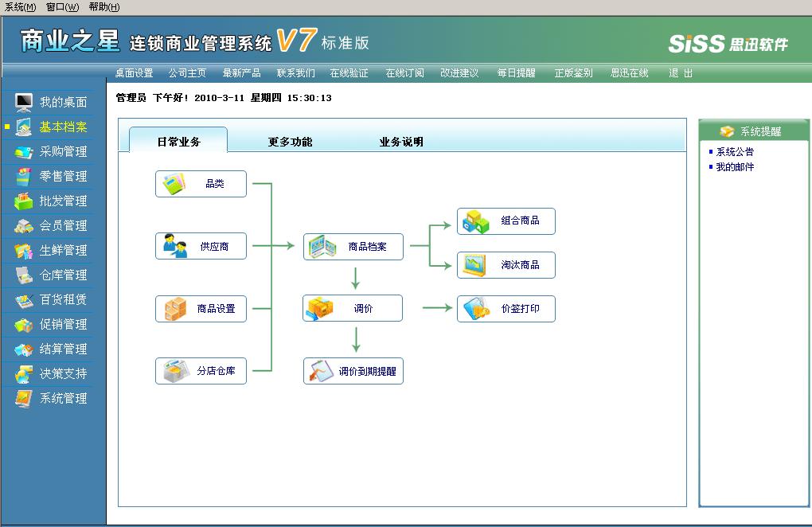Open the 系统(M) menu
Image resolution: width=812 pixels, height=527 pixels.
pos(20,7)
